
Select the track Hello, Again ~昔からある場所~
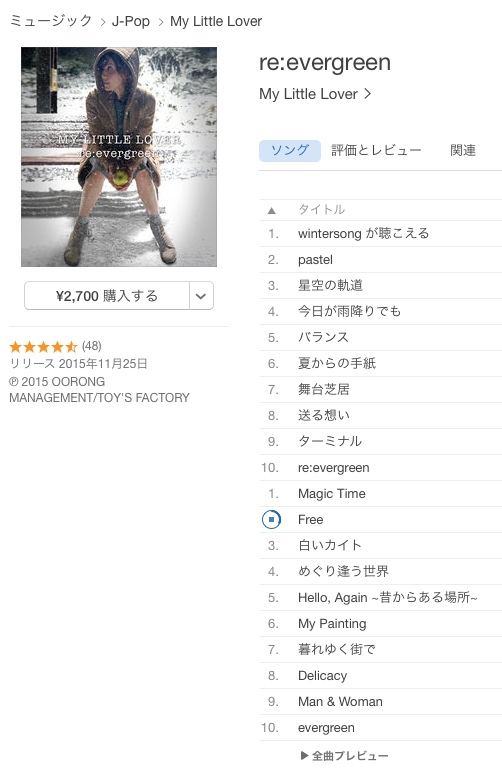point(380,597)
